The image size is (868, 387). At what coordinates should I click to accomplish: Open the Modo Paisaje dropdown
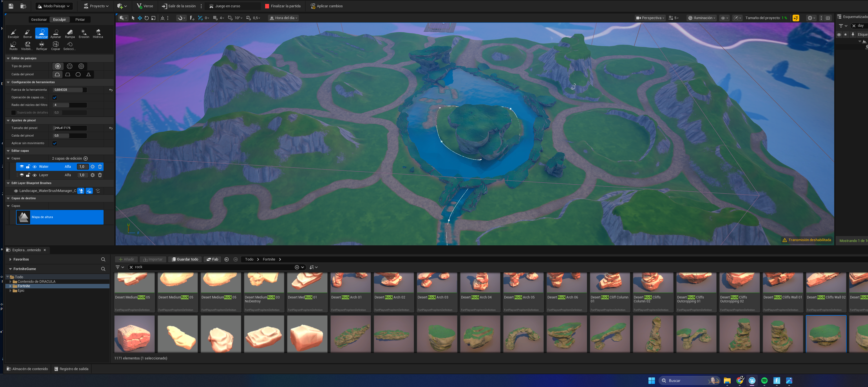point(54,6)
